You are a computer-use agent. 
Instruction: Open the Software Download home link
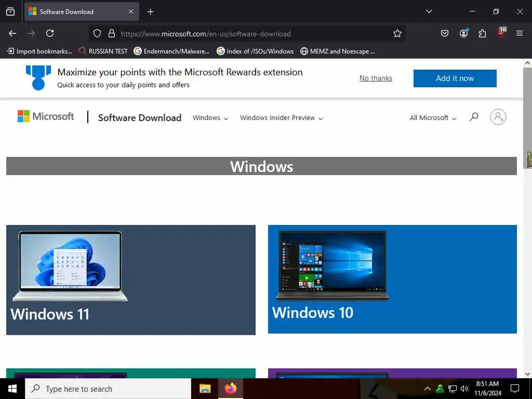(x=140, y=118)
